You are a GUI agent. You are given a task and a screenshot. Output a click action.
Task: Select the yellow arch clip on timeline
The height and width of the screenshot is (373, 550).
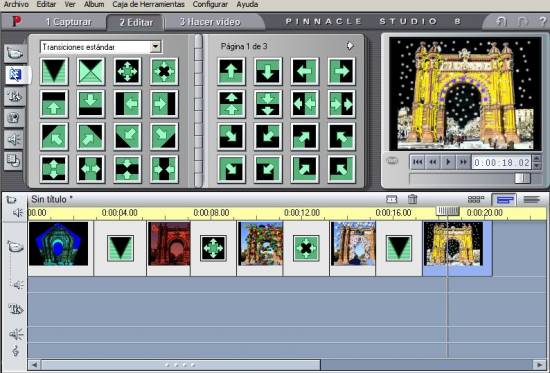[454, 244]
